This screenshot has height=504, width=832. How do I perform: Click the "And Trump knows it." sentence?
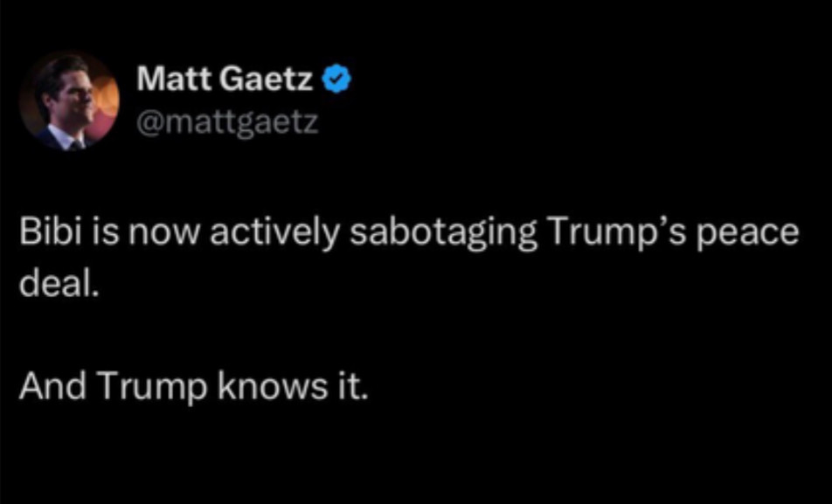[194, 385]
